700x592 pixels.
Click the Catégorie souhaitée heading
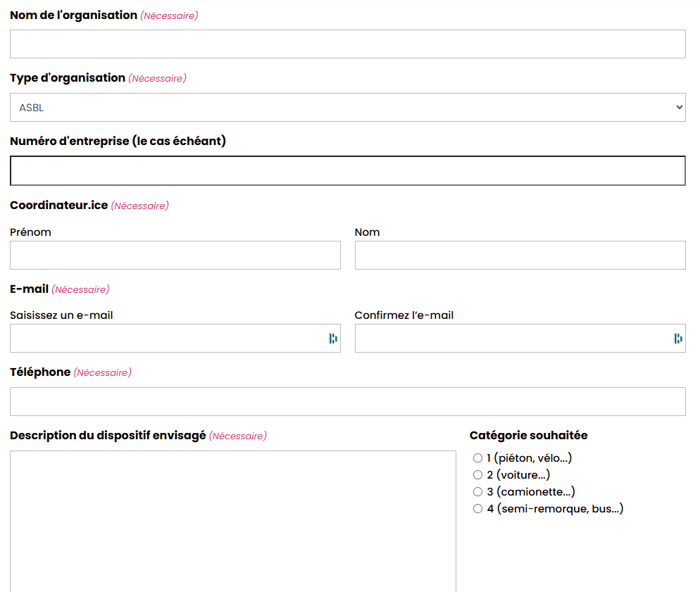point(529,436)
